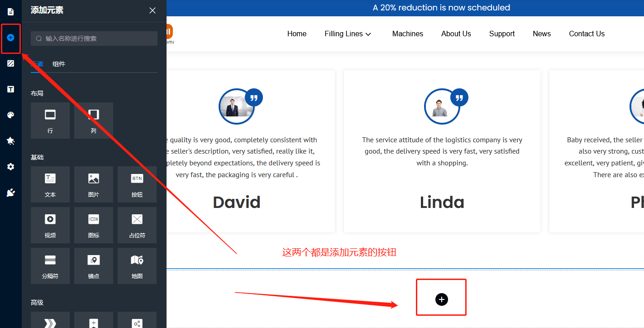Select the text T icon in sidebar
This screenshot has height=328, width=644.
point(11,89)
